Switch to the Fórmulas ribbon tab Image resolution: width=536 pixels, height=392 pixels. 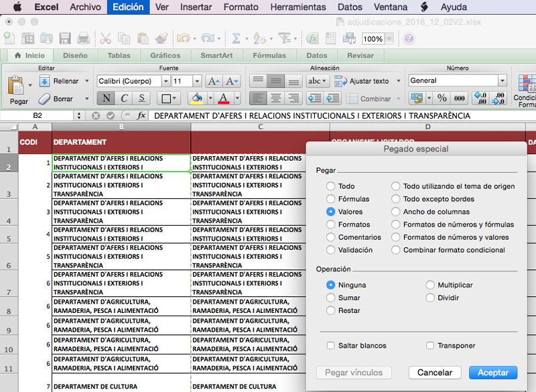269,56
